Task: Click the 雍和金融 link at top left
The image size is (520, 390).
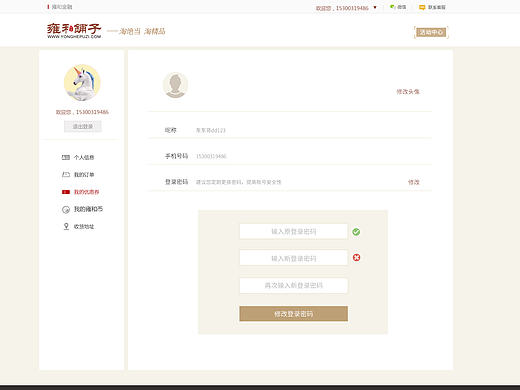Action: [x=62, y=7]
